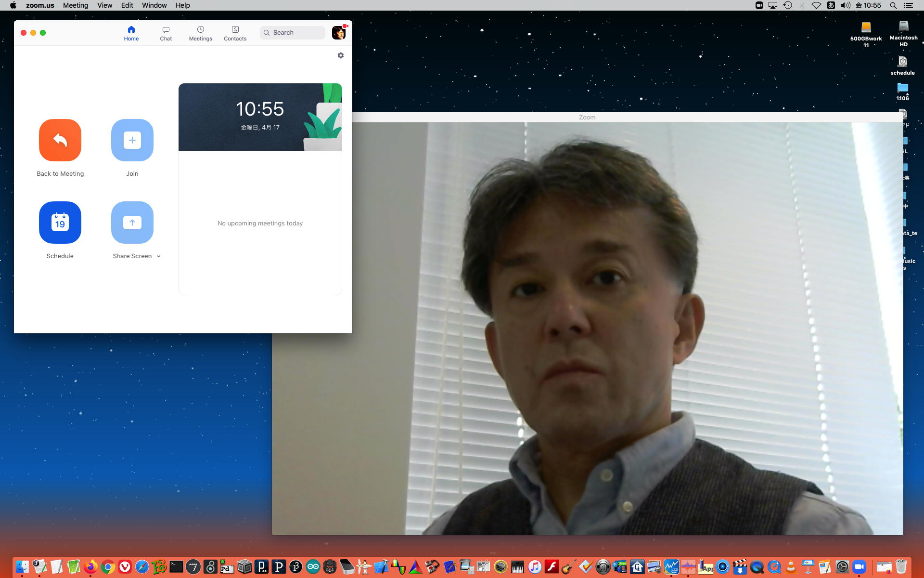Open the Contacts tab
The width and height of the screenshot is (924, 578).
tap(235, 33)
